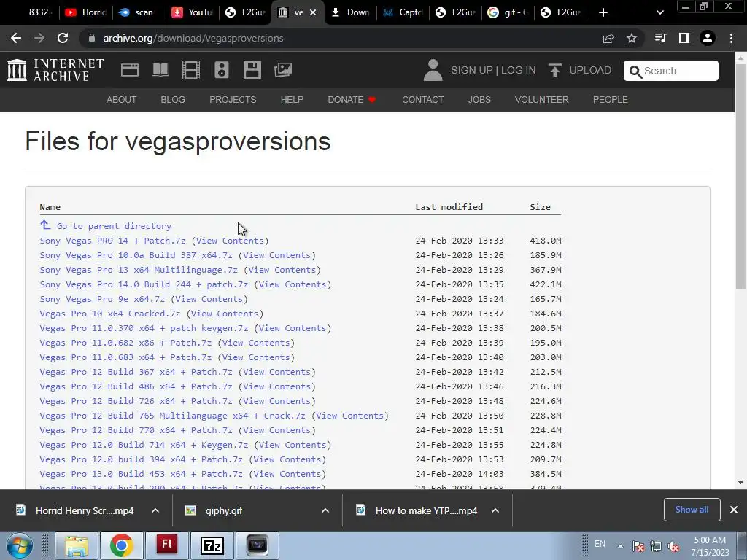Image resolution: width=747 pixels, height=560 pixels.
Task: Open options for Horrid Henry Scr mp4 download
Action: click(x=155, y=510)
